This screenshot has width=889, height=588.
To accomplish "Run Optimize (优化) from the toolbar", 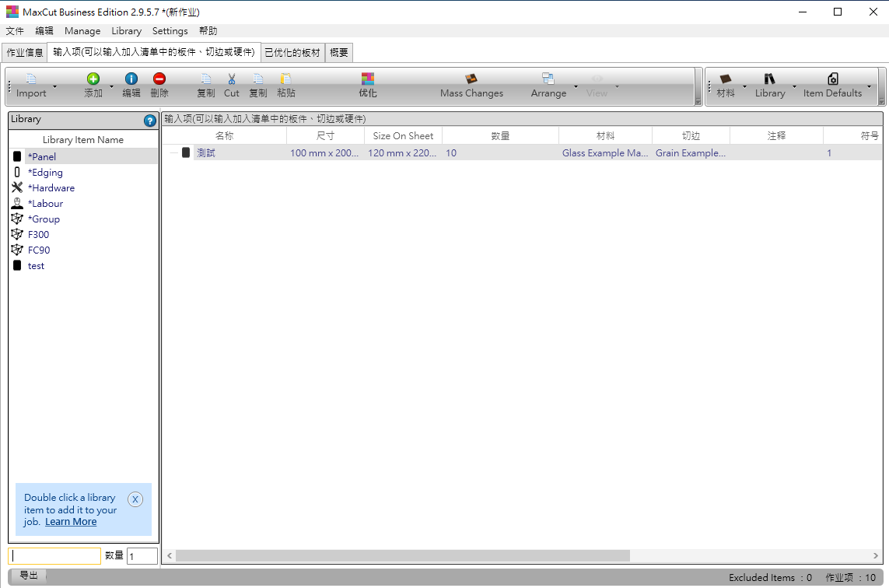I will (x=368, y=79).
